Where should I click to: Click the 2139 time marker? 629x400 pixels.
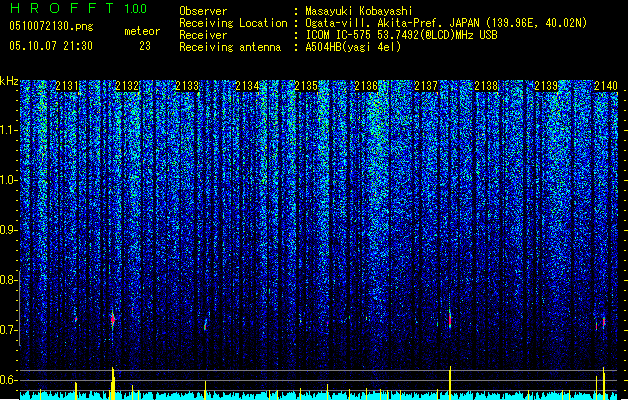[546, 86]
